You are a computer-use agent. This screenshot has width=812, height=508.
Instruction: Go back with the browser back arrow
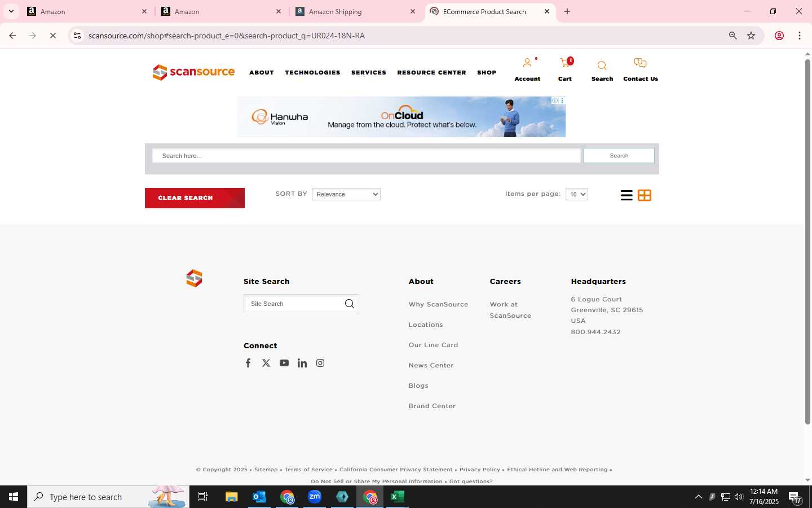tap(12, 36)
